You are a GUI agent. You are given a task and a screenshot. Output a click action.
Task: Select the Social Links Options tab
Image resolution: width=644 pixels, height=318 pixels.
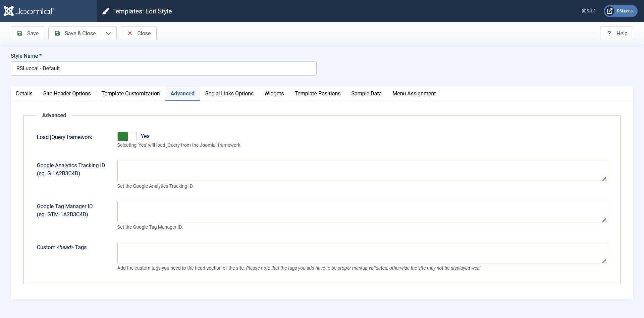[229, 94]
